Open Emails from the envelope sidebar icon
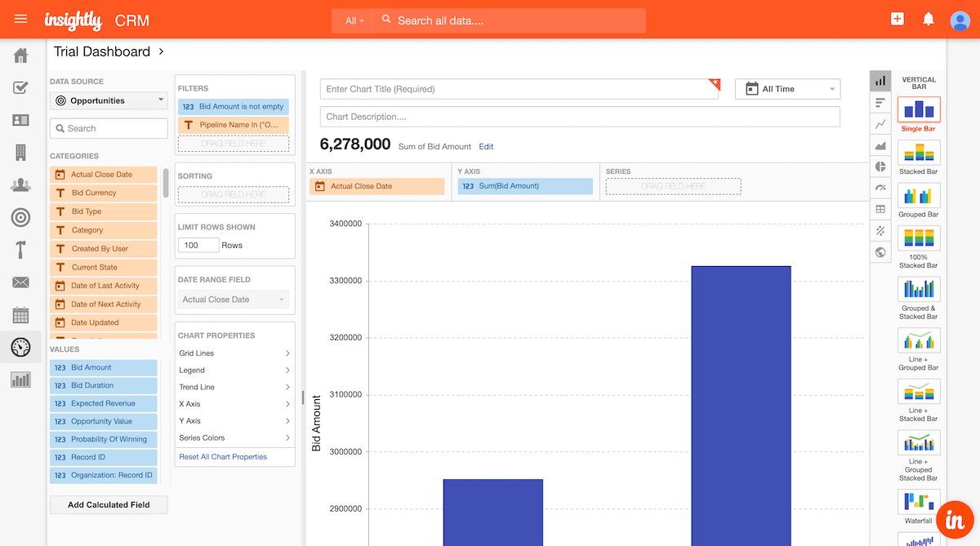This screenshot has width=980, height=546. coord(21,282)
